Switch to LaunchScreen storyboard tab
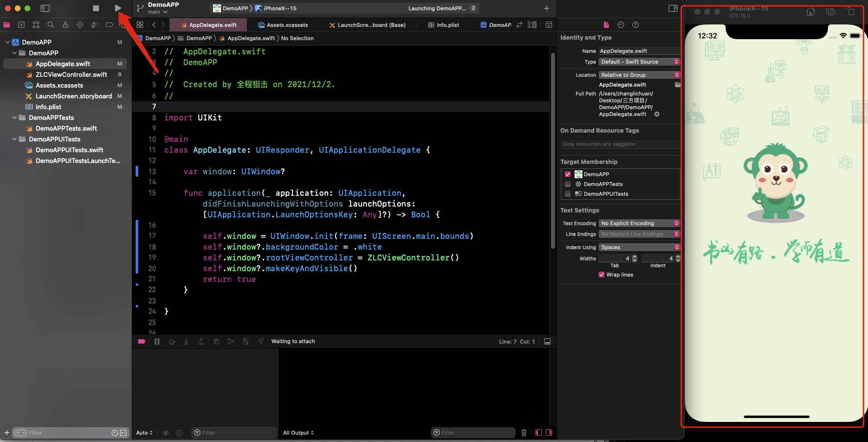The height and width of the screenshot is (442, 868). (x=367, y=25)
